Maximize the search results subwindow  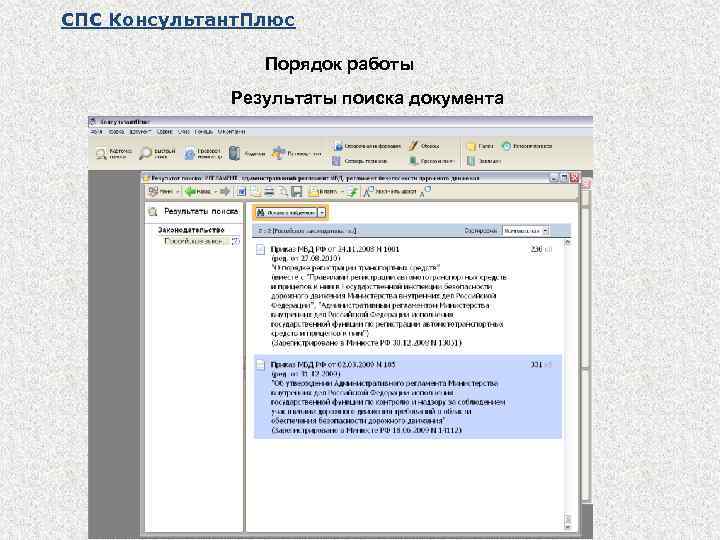(x=564, y=178)
